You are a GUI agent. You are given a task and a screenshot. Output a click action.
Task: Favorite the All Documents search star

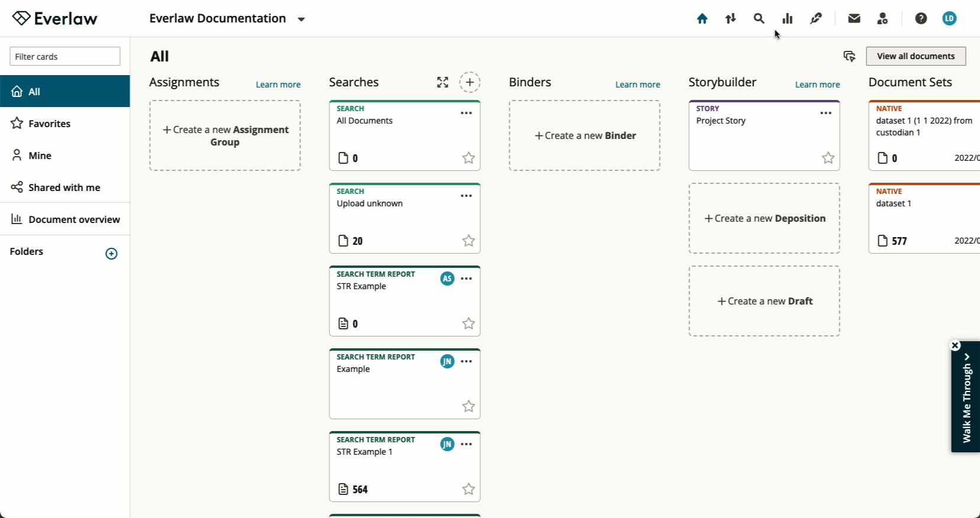pyautogui.click(x=468, y=158)
